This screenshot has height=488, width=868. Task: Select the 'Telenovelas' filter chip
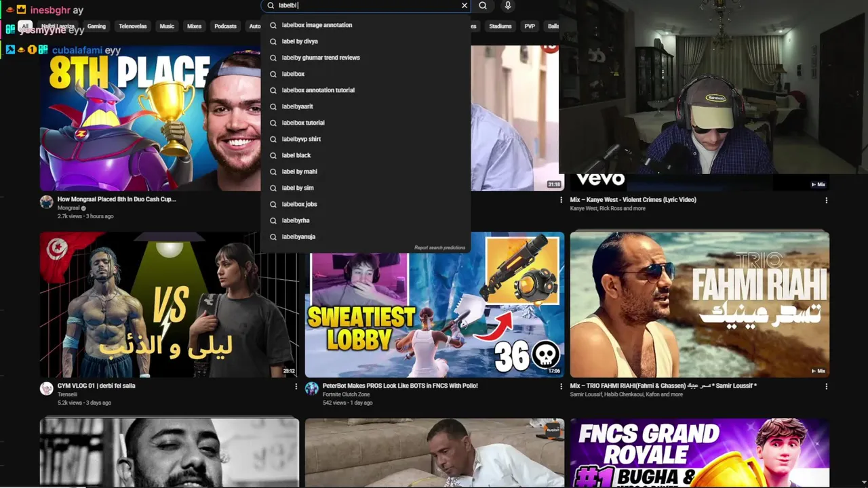(x=132, y=26)
